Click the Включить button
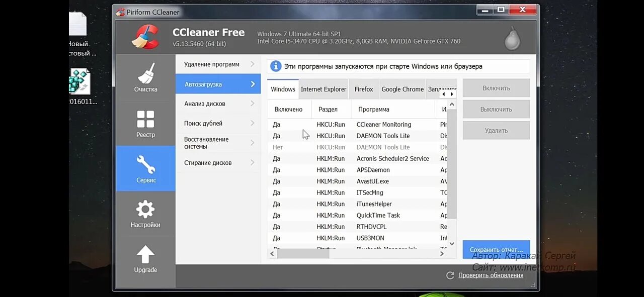Screen dimensions: 644x297 coord(496,88)
